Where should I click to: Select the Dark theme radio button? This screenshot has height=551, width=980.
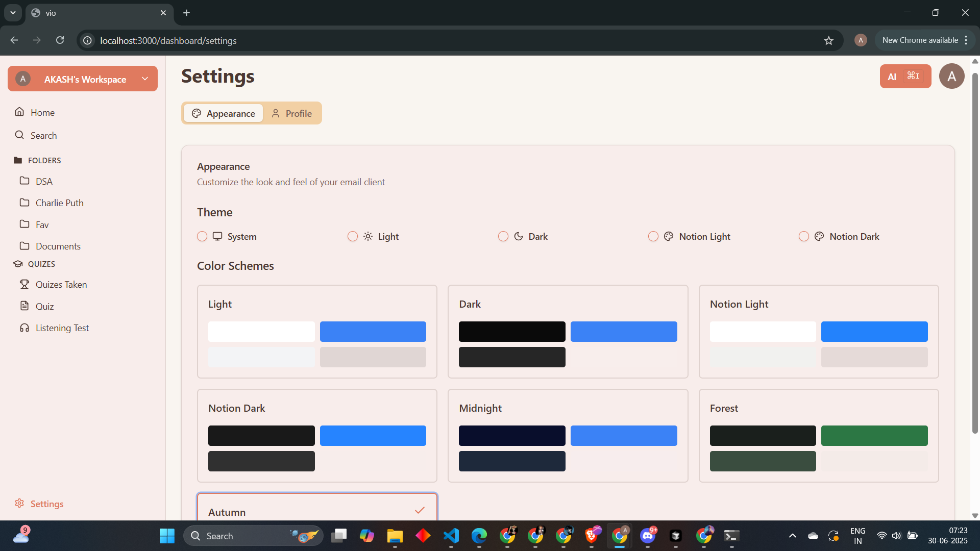(503, 236)
